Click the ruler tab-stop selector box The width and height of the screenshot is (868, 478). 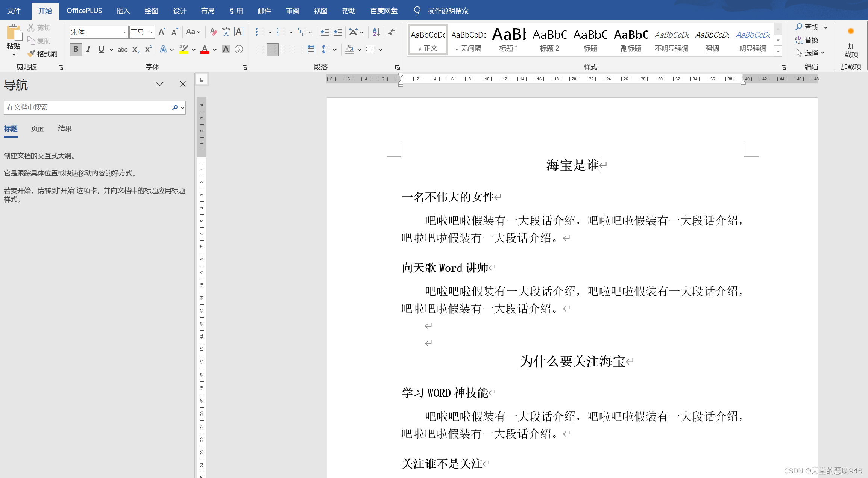coord(202,80)
